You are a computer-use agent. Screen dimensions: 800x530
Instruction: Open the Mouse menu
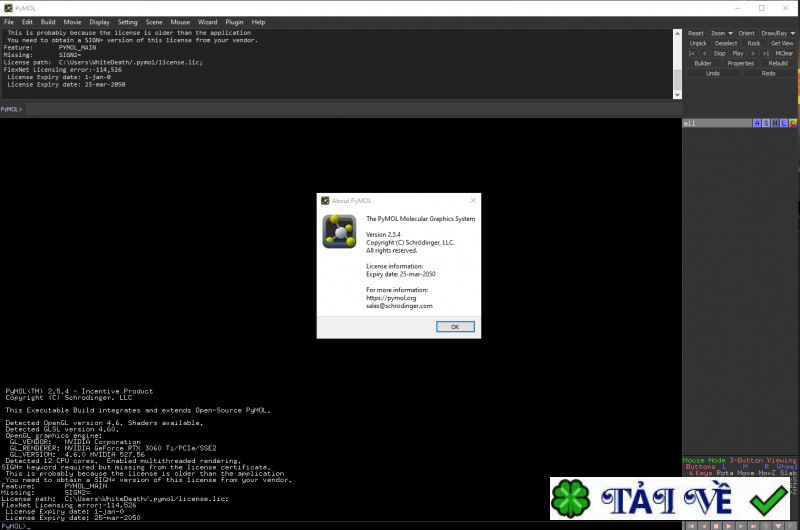(x=180, y=22)
